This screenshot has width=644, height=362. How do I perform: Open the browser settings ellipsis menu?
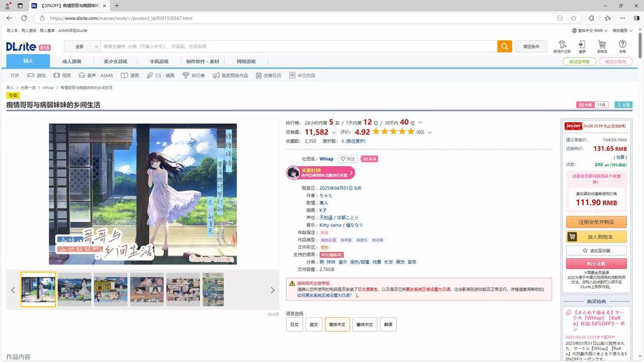coord(623,18)
